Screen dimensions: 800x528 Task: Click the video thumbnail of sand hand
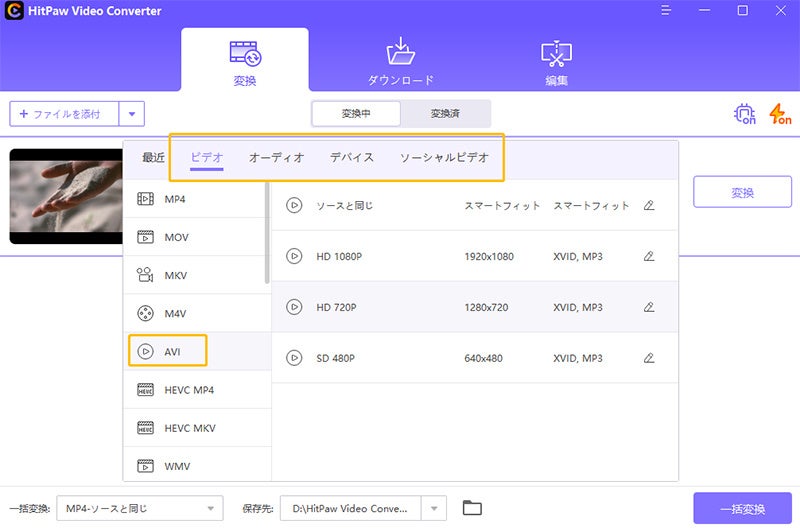pyautogui.click(x=66, y=196)
